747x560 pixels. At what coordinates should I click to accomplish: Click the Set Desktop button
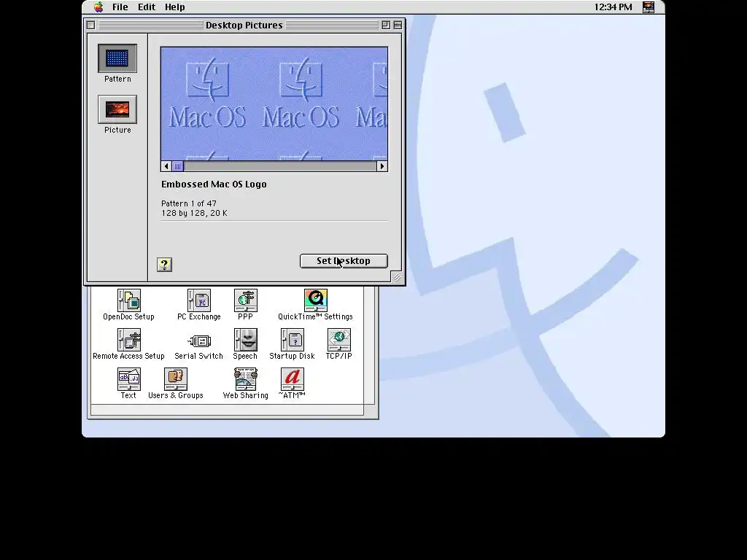(344, 261)
